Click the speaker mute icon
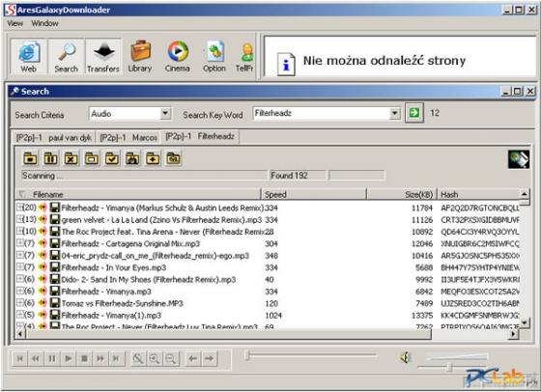 406,357
